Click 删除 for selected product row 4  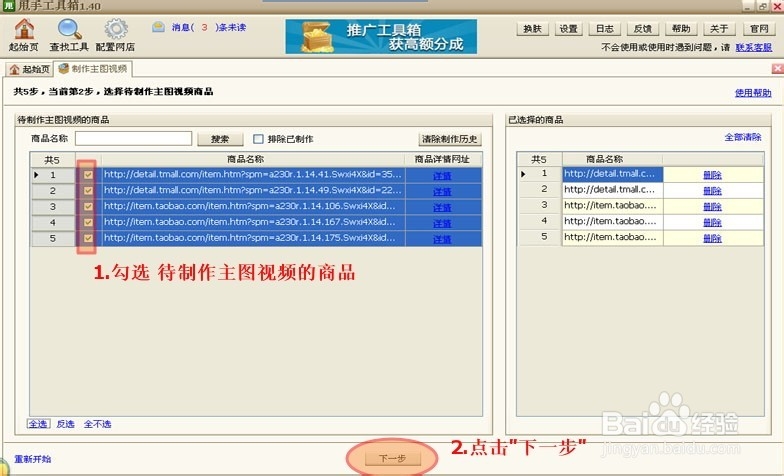(x=712, y=222)
